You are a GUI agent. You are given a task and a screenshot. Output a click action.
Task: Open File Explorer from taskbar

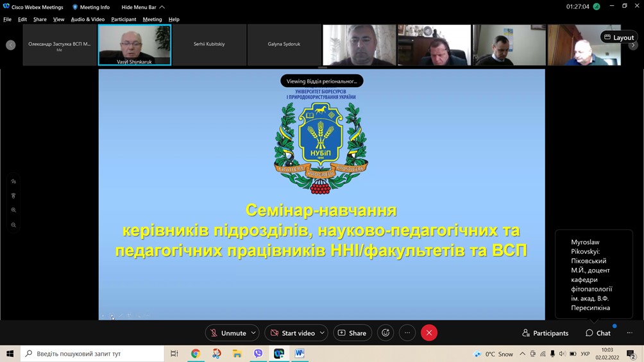point(237,354)
